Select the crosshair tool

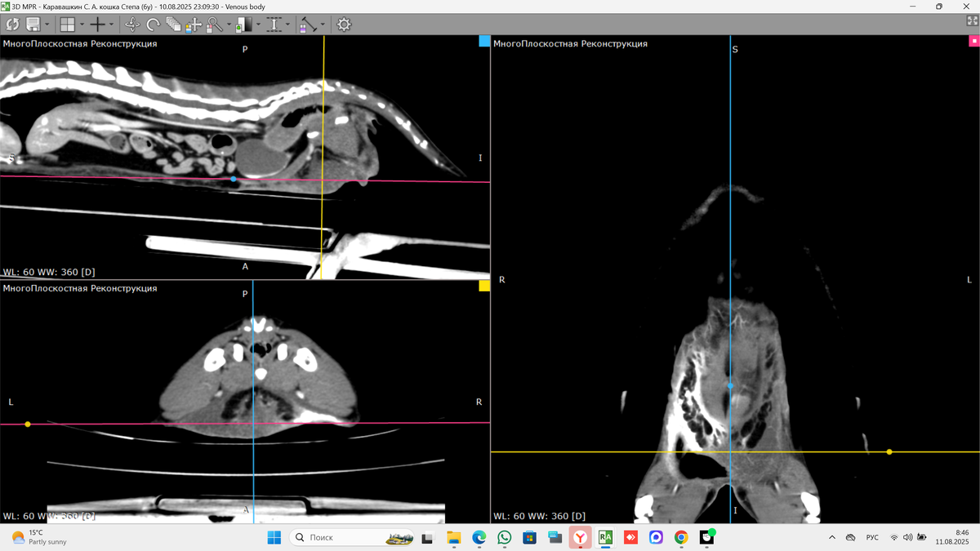coord(97,24)
